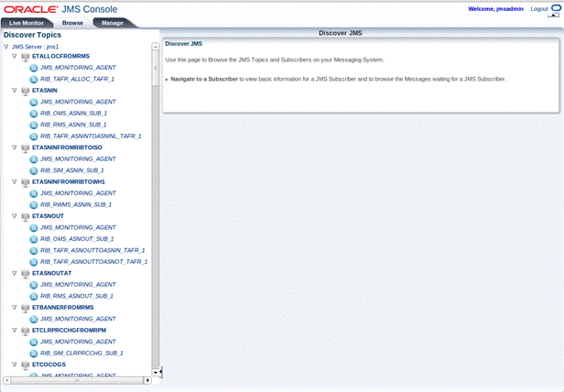Click subscriber icon for RIB_OMS_ASNOUT_SUB_1
This screenshot has height=392, width=564.
34,239
